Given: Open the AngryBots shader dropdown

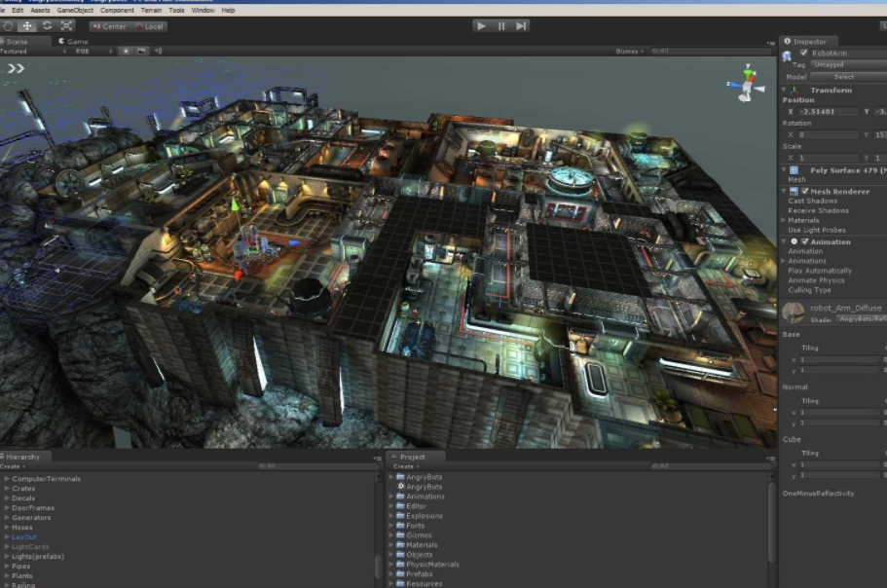Looking at the screenshot, I should tap(861, 319).
